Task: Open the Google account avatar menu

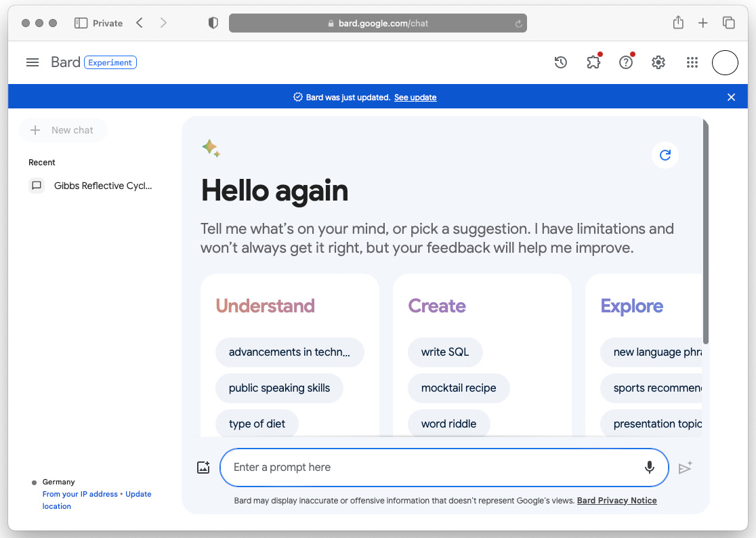Action: coord(725,62)
